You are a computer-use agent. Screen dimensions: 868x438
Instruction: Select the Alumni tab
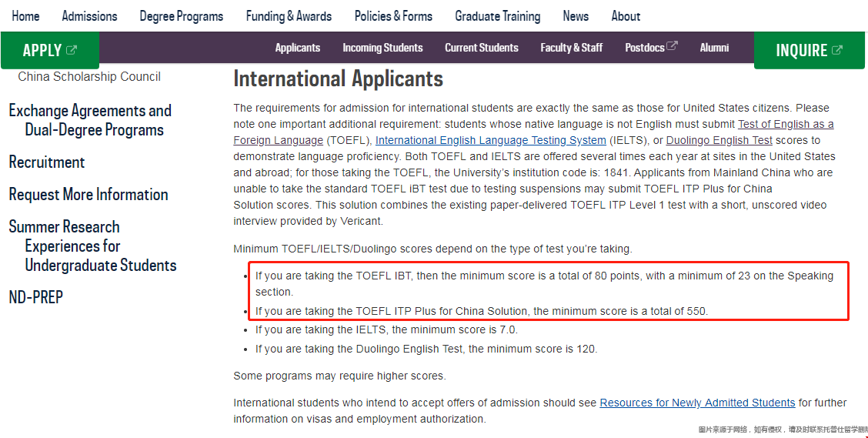click(x=714, y=48)
